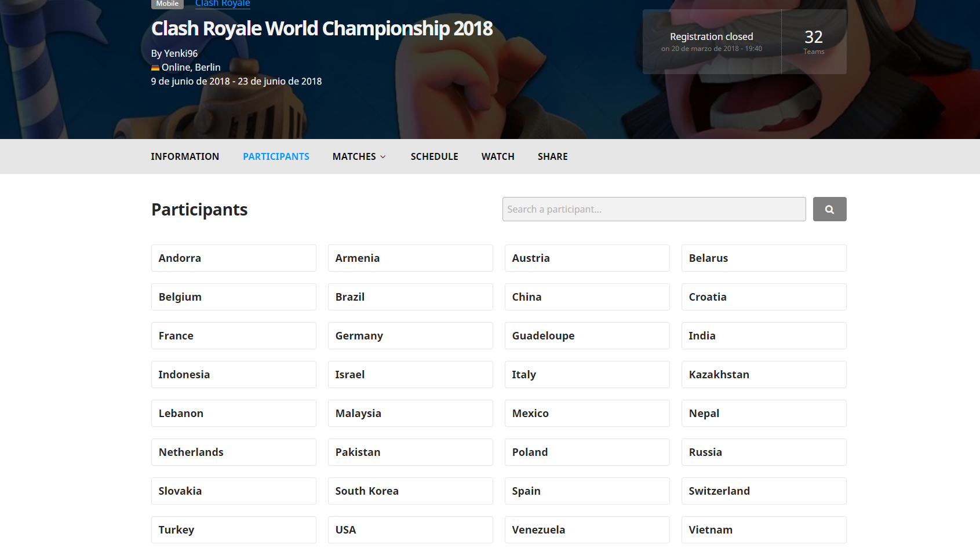Viewport: 980px width, 548px height.
Task: Open the Guadeloupe team entry
Action: pos(587,336)
